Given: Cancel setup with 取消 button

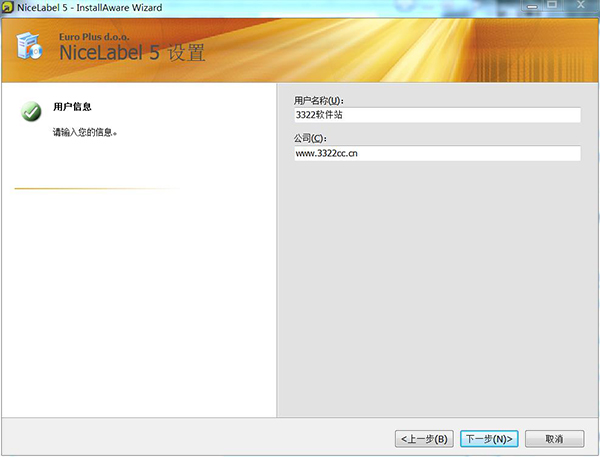Looking at the screenshot, I should point(554,439).
